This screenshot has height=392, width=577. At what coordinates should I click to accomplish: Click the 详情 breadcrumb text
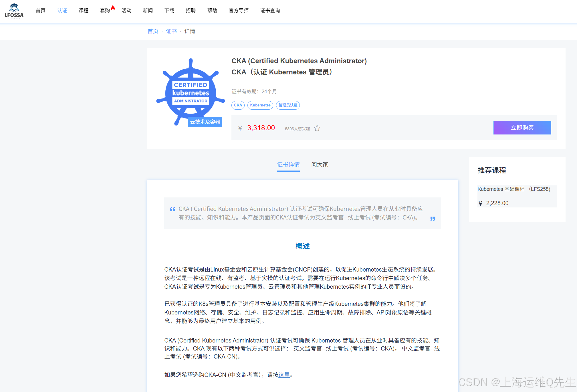190,31
